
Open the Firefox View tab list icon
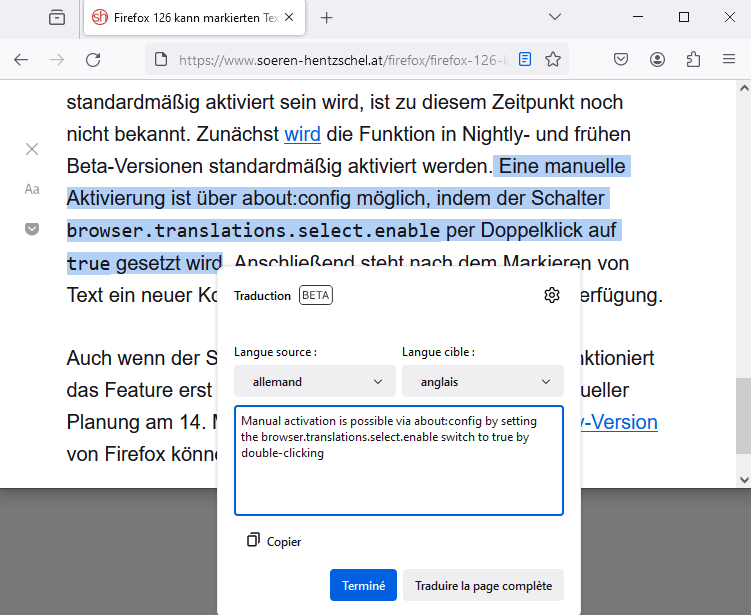coord(56,17)
